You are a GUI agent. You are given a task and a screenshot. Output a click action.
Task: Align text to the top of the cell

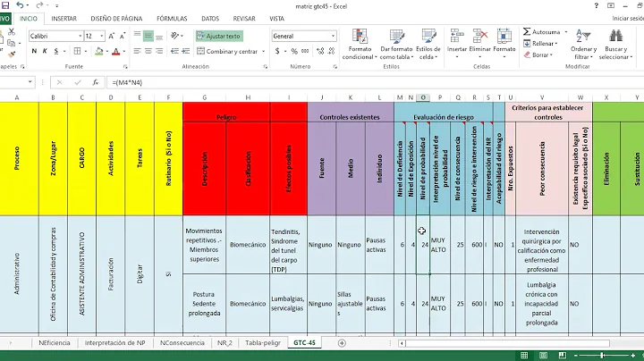(x=137, y=36)
